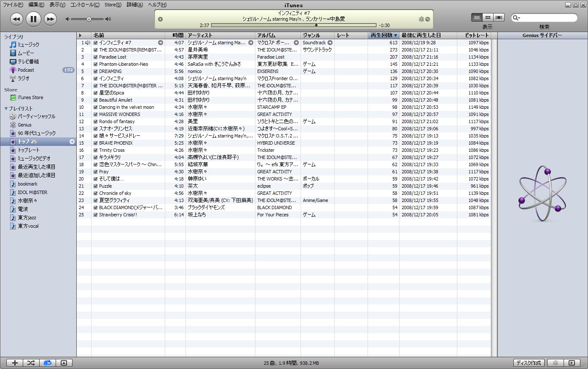Switch to list view

(x=477, y=17)
